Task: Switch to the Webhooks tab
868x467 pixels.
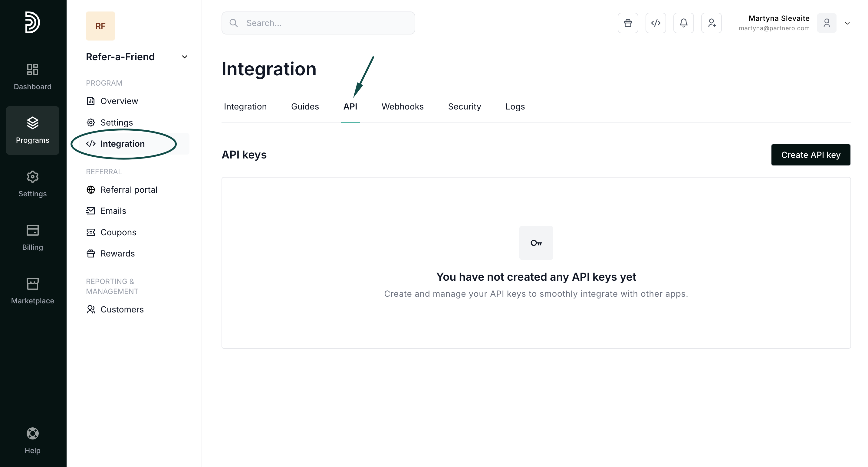Action: point(402,106)
